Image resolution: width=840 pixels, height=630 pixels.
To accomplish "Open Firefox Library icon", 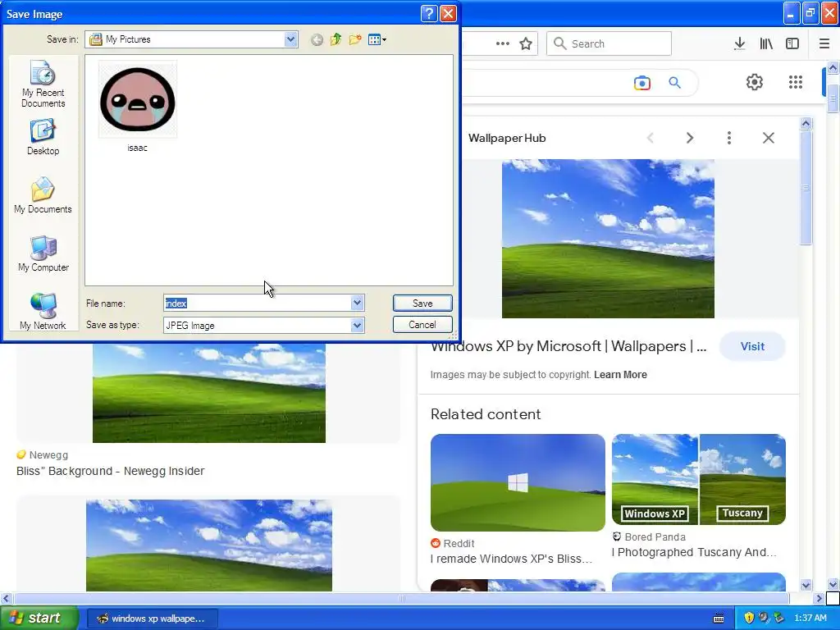I will (x=766, y=43).
